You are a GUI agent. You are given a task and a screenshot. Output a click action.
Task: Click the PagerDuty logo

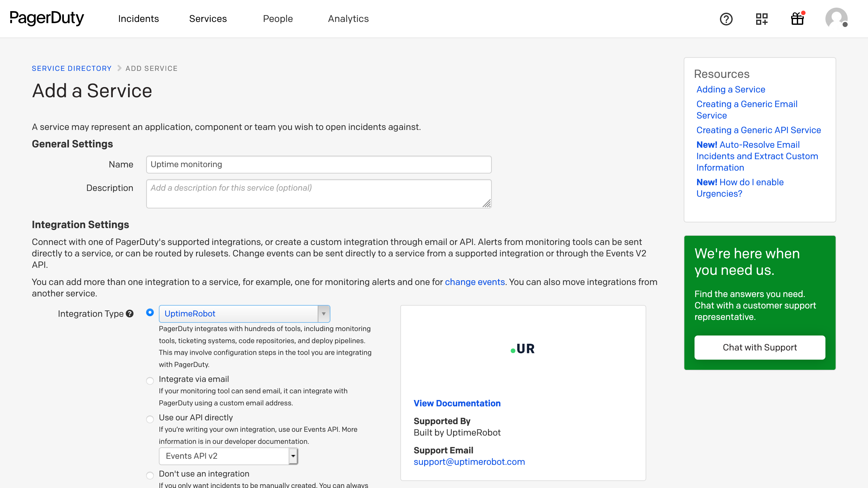coord(47,18)
